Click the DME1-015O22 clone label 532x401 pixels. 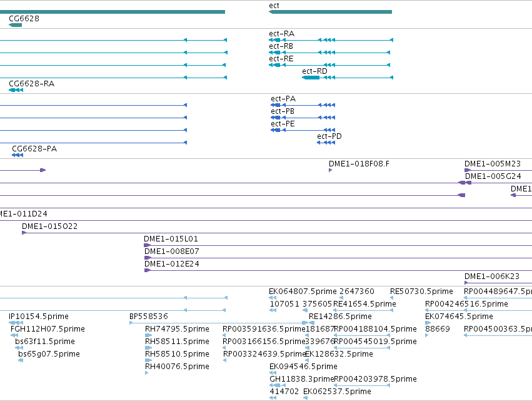(49, 226)
